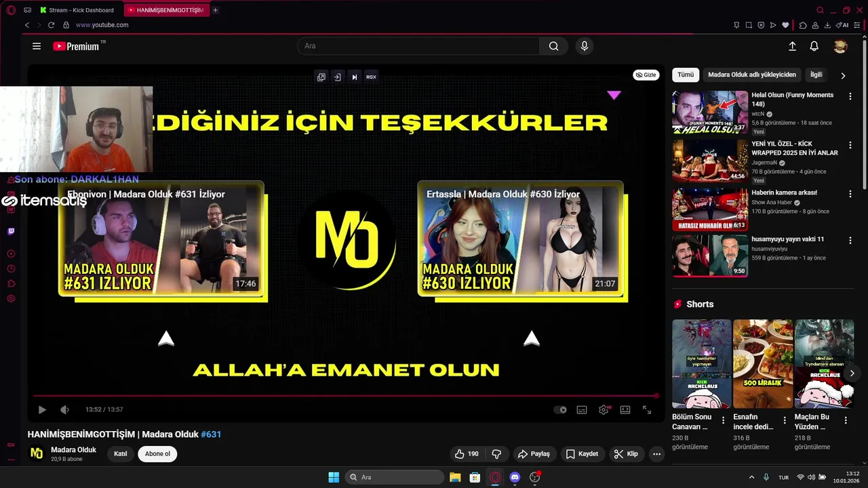Mute the video volume
This screenshot has width=868, height=488.
point(64,410)
